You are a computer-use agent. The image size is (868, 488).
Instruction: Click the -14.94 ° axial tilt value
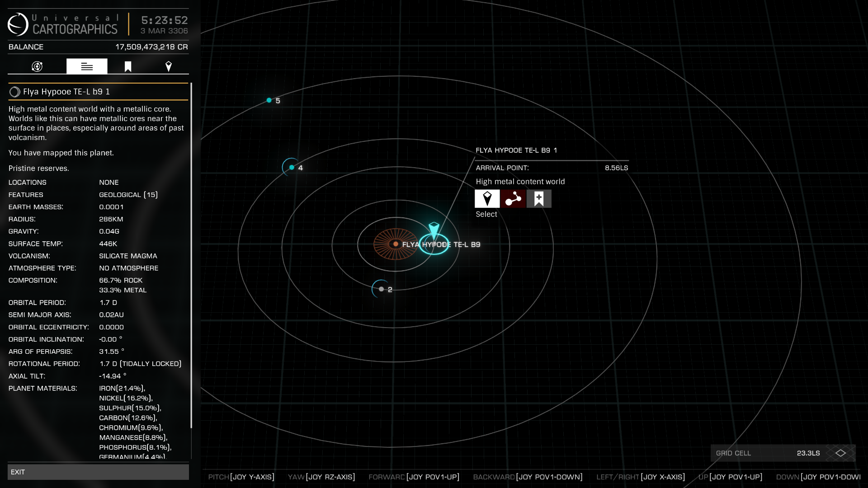(x=113, y=376)
